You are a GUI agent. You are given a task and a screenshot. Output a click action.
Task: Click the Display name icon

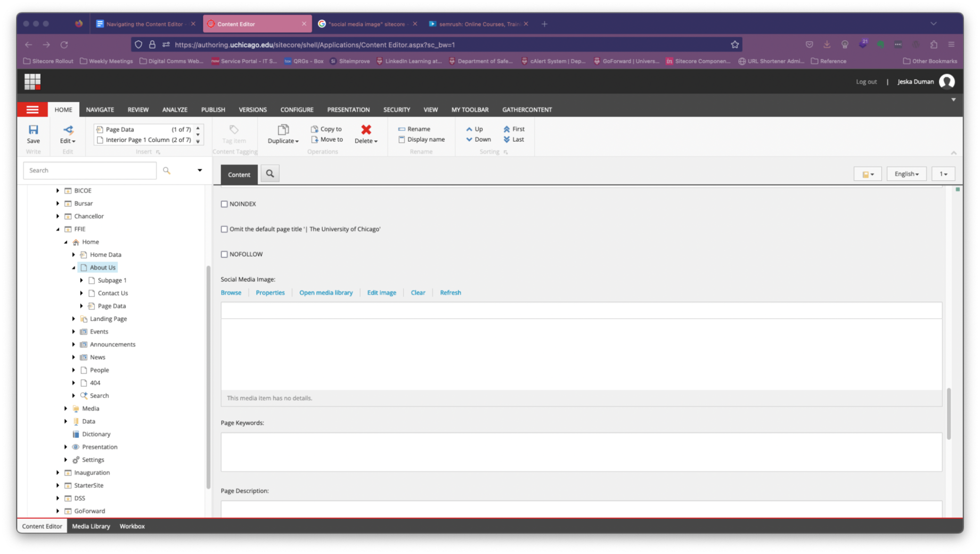pyautogui.click(x=402, y=139)
